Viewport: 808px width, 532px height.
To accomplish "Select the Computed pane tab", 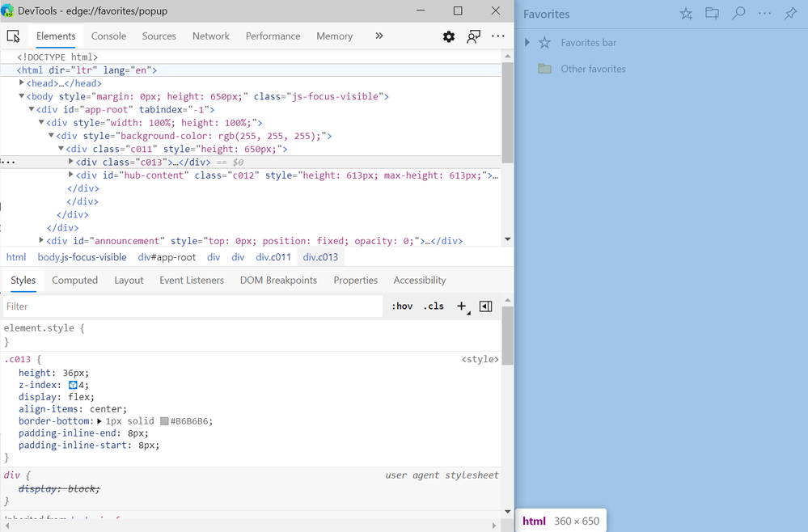I will click(x=74, y=281).
